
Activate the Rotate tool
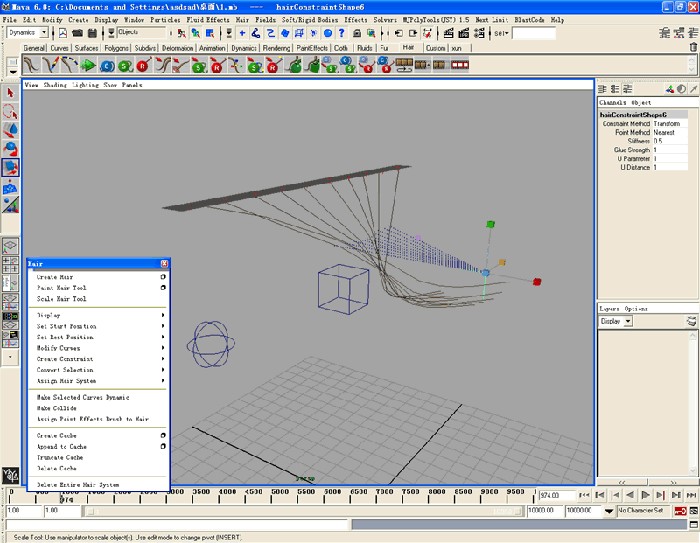pos(10,149)
